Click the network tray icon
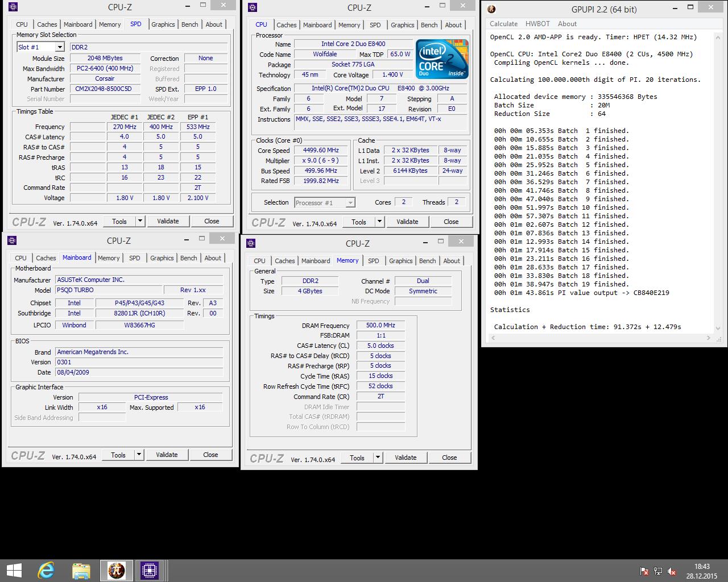Screen dimensions: 728x582 coord(658,571)
